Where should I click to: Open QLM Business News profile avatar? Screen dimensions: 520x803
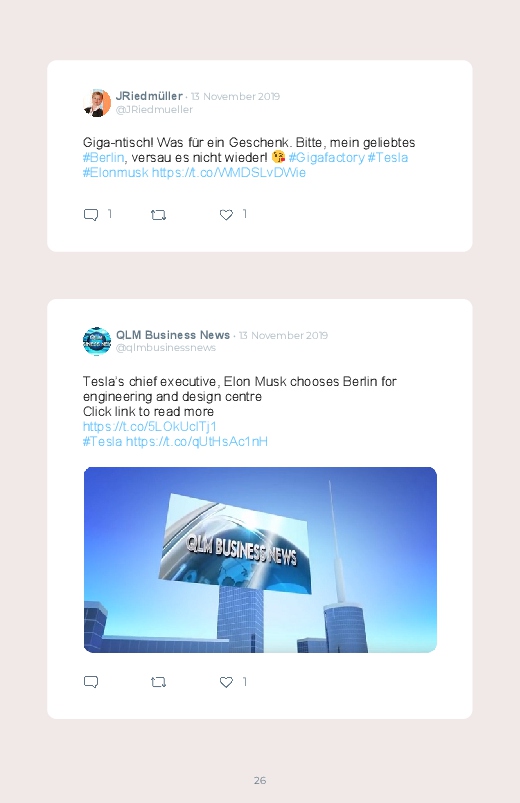click(x=97, y=341)
